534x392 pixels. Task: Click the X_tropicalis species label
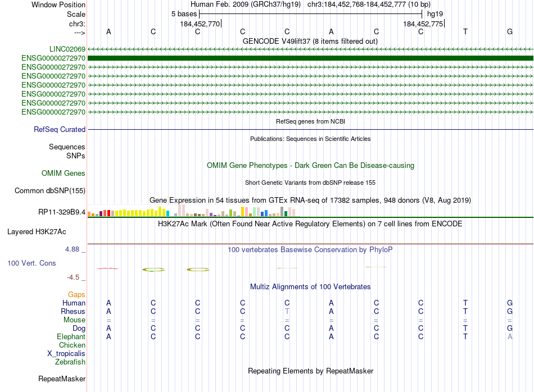[x=66, y=354]
